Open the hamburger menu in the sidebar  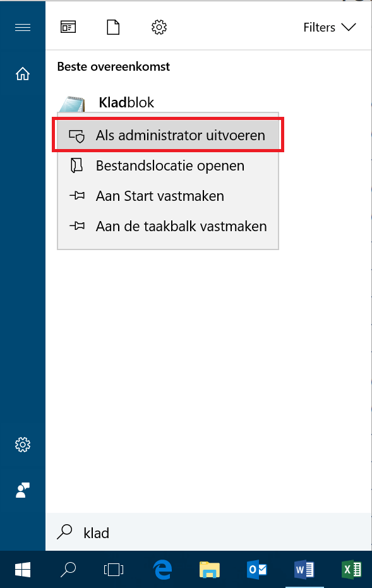click(23, 27)
